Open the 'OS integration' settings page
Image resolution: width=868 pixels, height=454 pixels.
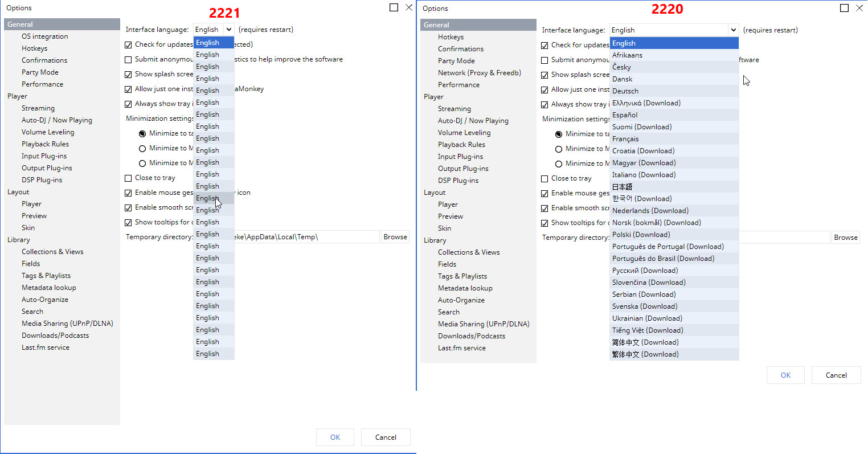coord(44,36)
